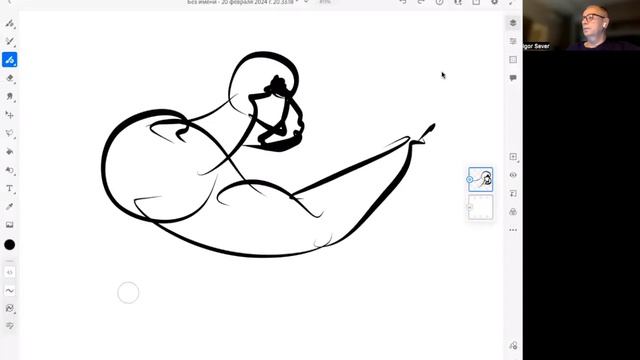
Task: Select the Live Brushes tool
Action: [9, 41]
